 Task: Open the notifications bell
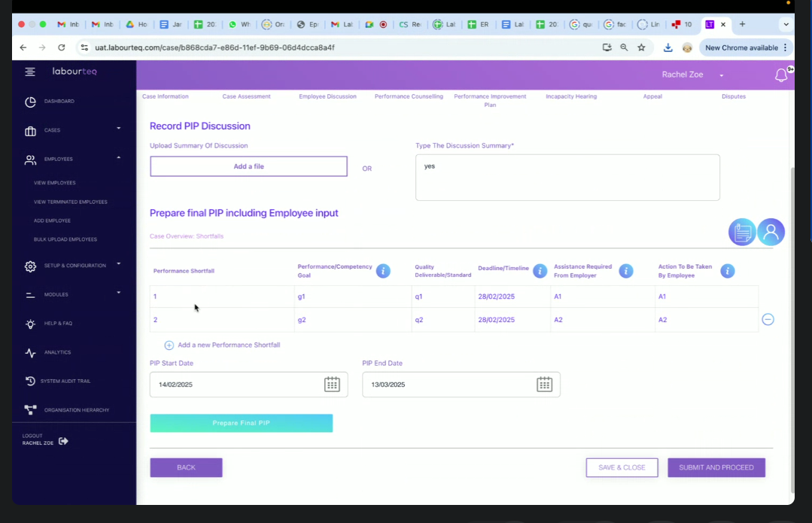(781, 75)
